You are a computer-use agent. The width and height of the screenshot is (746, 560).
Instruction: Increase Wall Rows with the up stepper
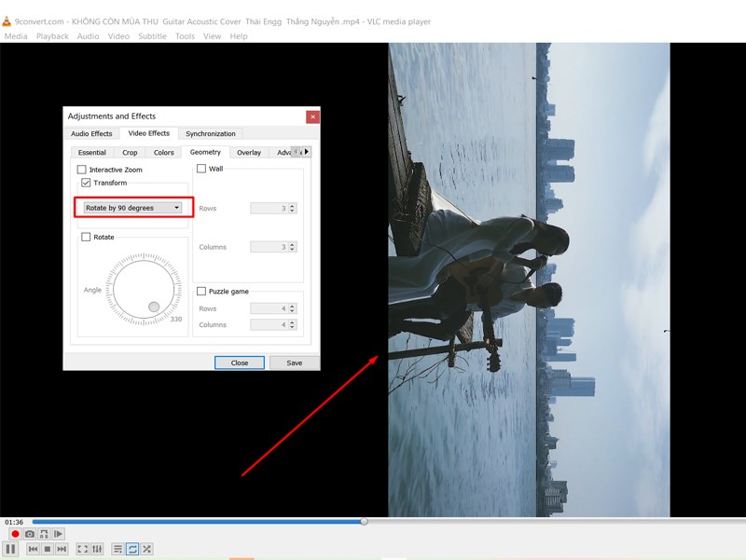pos(291,204)
